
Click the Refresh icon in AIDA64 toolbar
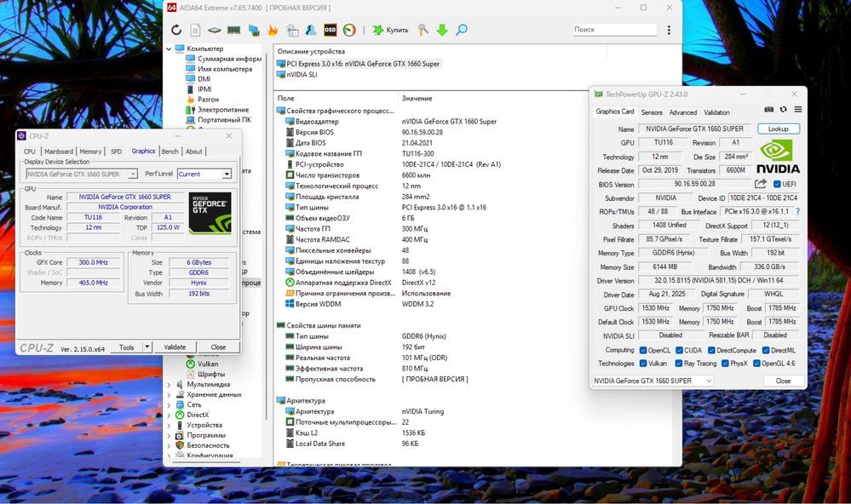[x=176, y=30]
